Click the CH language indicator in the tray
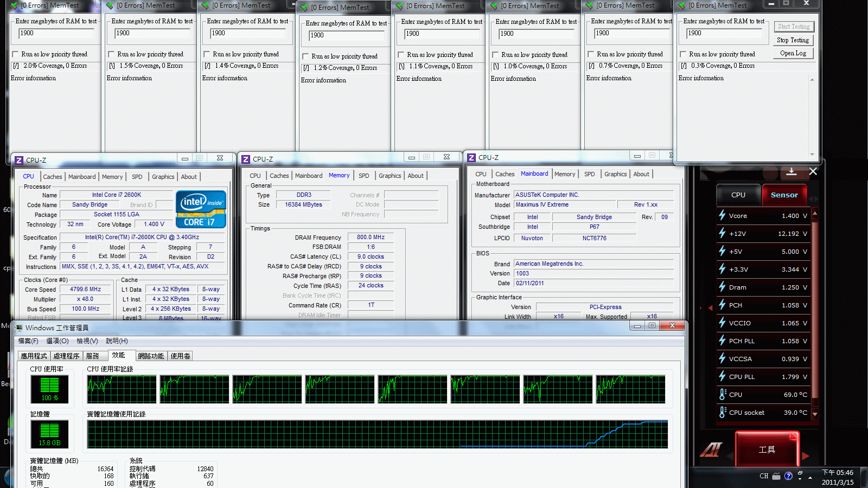Image resolution: width=868 pixels, height=488 pixels. (x=764, y=476)
